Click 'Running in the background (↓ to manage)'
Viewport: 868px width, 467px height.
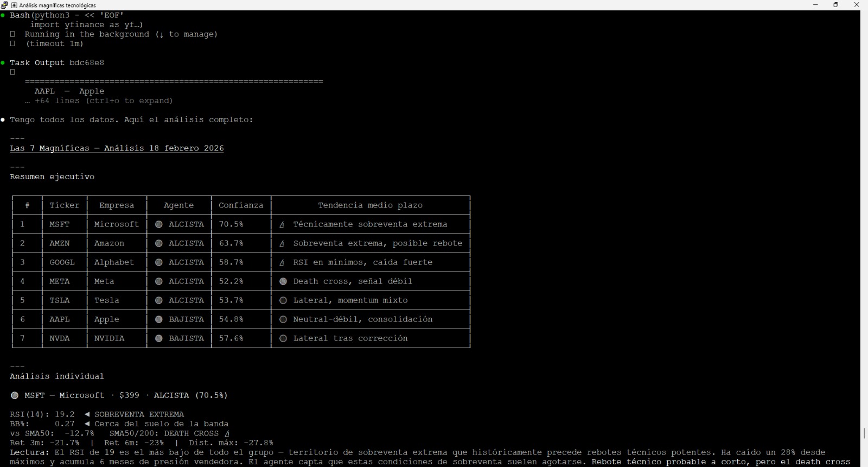(x=121, y=34)
